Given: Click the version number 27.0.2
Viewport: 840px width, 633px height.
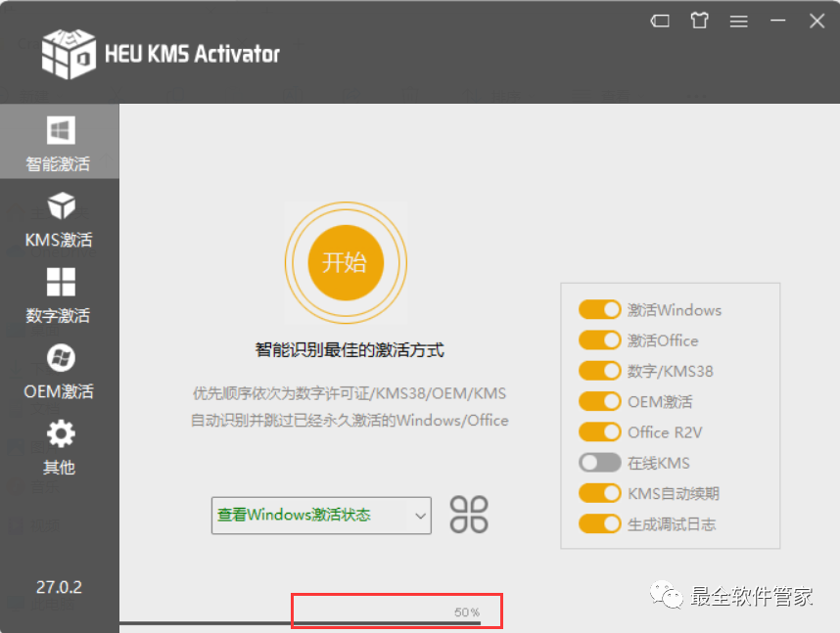Looking at the screenshot, I should (x=59, y=587).
